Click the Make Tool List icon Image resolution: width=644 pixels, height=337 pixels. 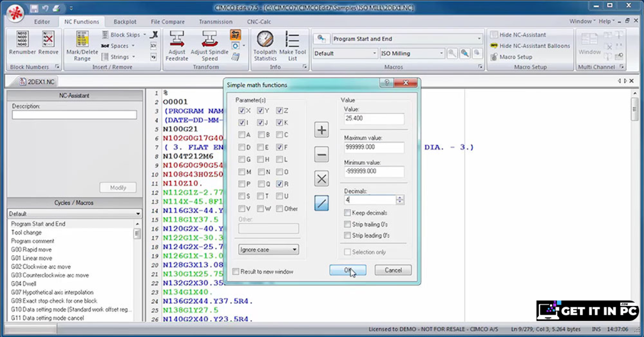pos(292,39)
